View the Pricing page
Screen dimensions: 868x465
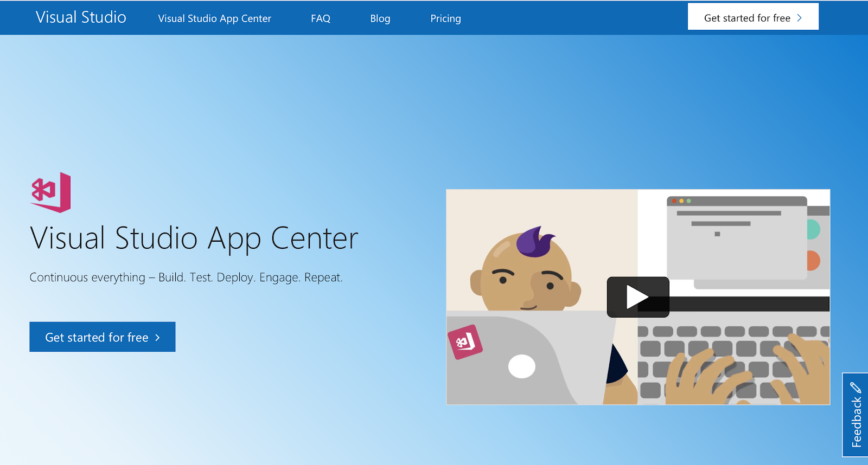coord(445,18)
